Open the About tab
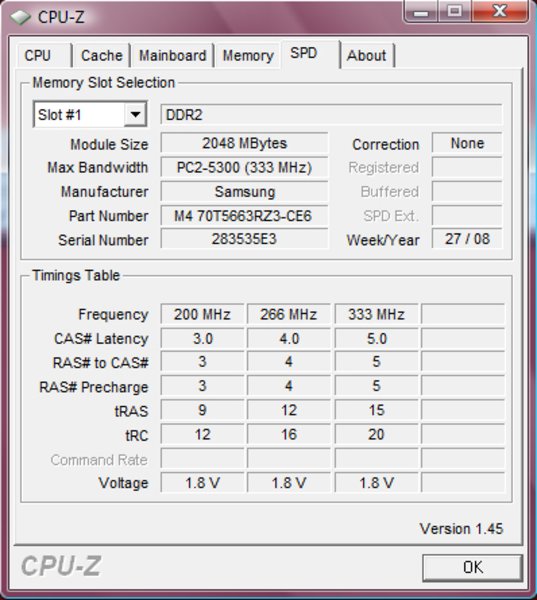This screenshot has width=537, height=600. point(367,55)
